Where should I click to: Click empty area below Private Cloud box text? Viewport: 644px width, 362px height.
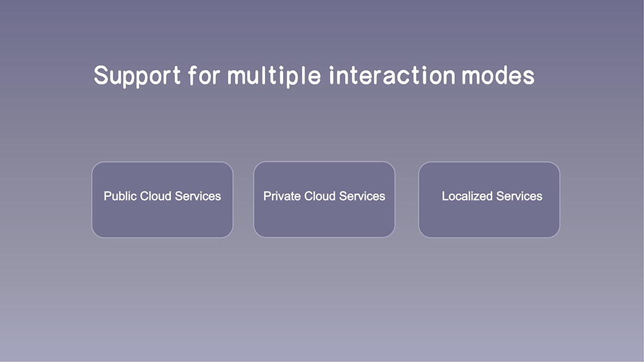click(324, 221)
